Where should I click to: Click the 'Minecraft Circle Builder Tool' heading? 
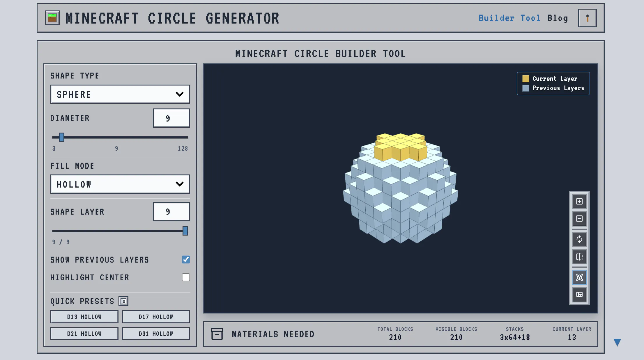pos(321,54)
